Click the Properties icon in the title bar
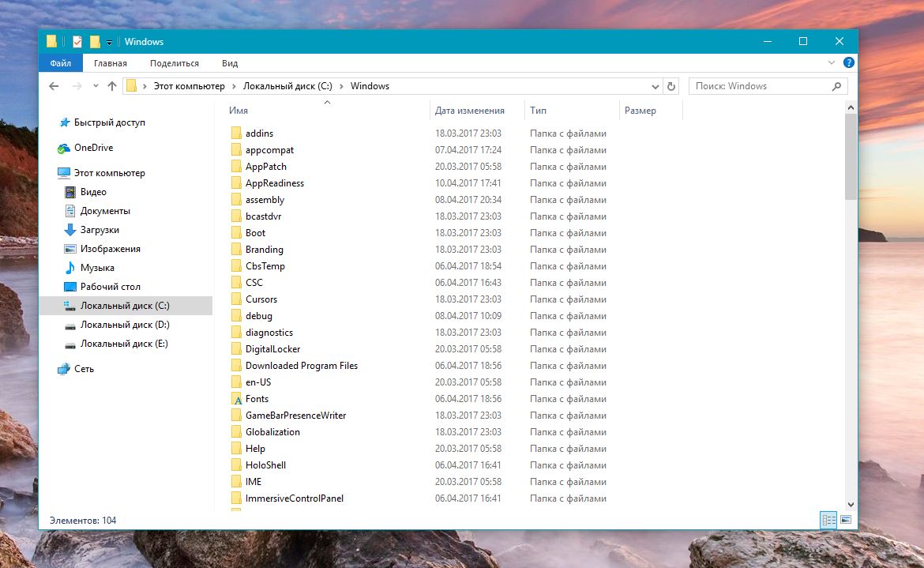Image resolution: width=924 pixels, height=568 pixels. [77, 42]
